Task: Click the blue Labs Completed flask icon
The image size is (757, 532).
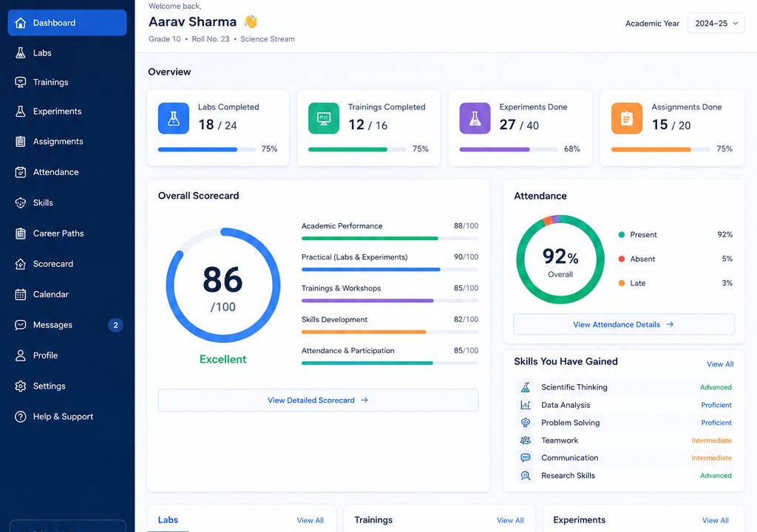Action: tap(173, 118)
